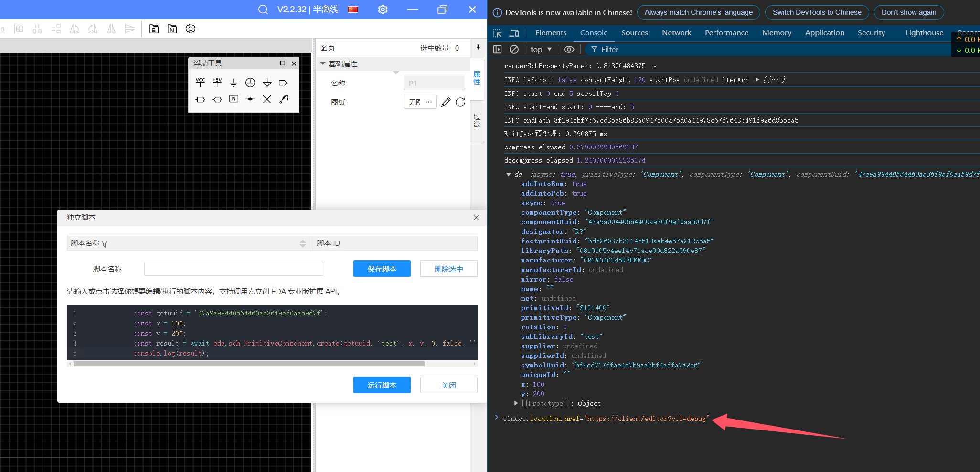Click the 保存脚本 save script button
Screen dimensions: 980x472
(x=382, y=269)
